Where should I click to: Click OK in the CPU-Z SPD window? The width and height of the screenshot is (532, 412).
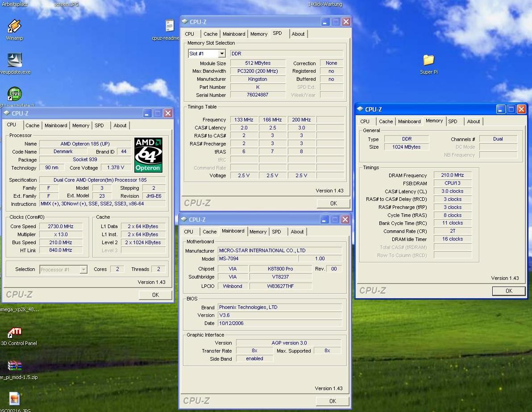pyautogui.click(x=333, y=203)
